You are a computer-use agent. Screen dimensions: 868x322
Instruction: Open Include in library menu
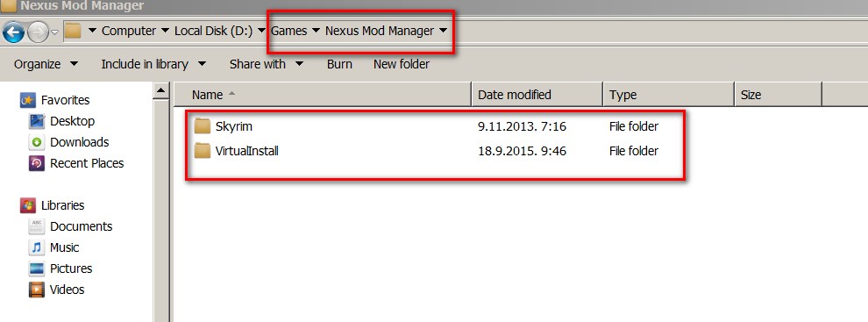(154, 64)
